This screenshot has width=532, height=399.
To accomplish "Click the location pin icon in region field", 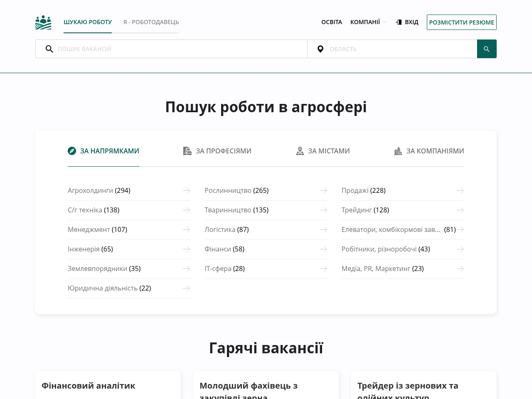I will (320, 49).
